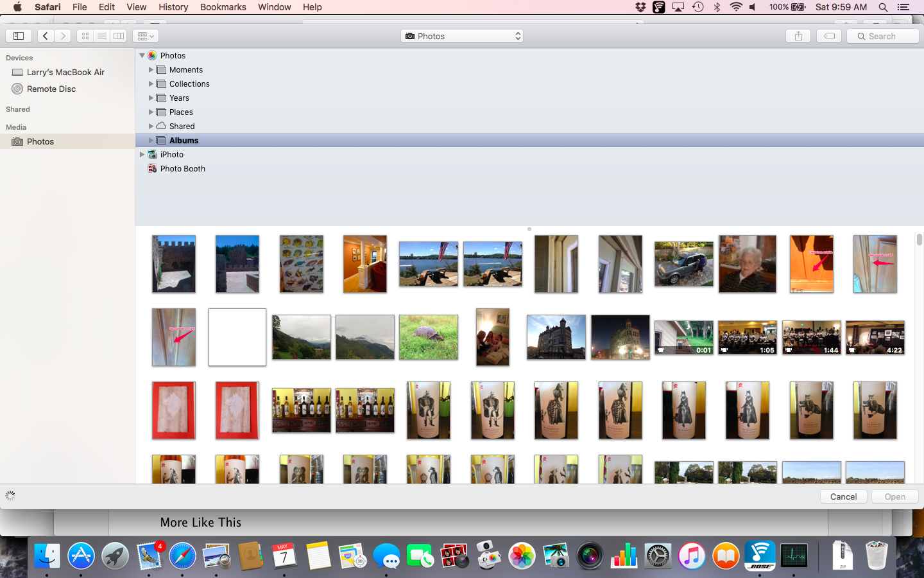Select Larry's MacBook Air in sidebar
The width and height of the screenshot is (924, 578).
[x=67, y=72]
